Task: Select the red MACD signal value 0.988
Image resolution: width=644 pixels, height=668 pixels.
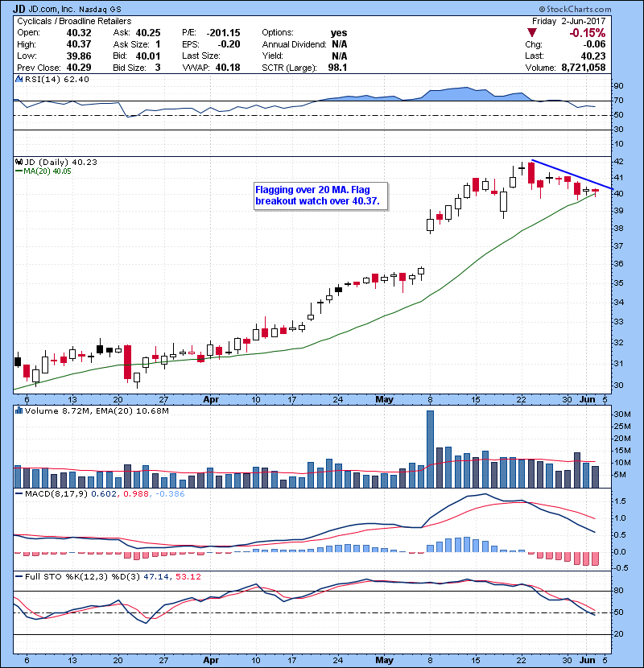Action: click(x=136, y=494)
